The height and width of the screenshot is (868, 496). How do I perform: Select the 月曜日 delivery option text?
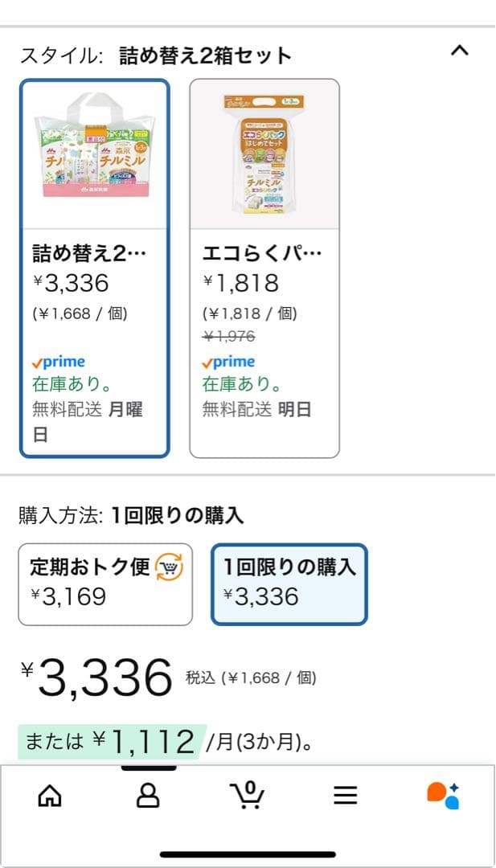coord(125,410)
